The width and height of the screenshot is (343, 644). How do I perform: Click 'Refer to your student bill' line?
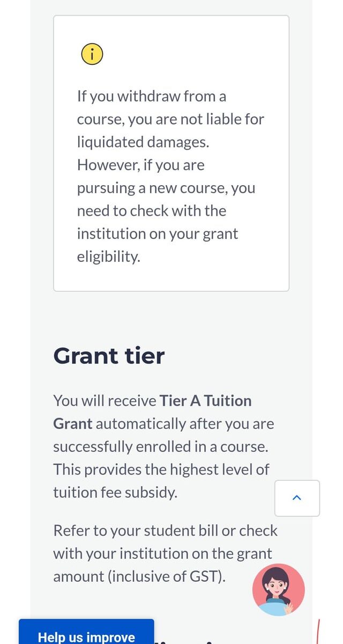coord(165,531)
